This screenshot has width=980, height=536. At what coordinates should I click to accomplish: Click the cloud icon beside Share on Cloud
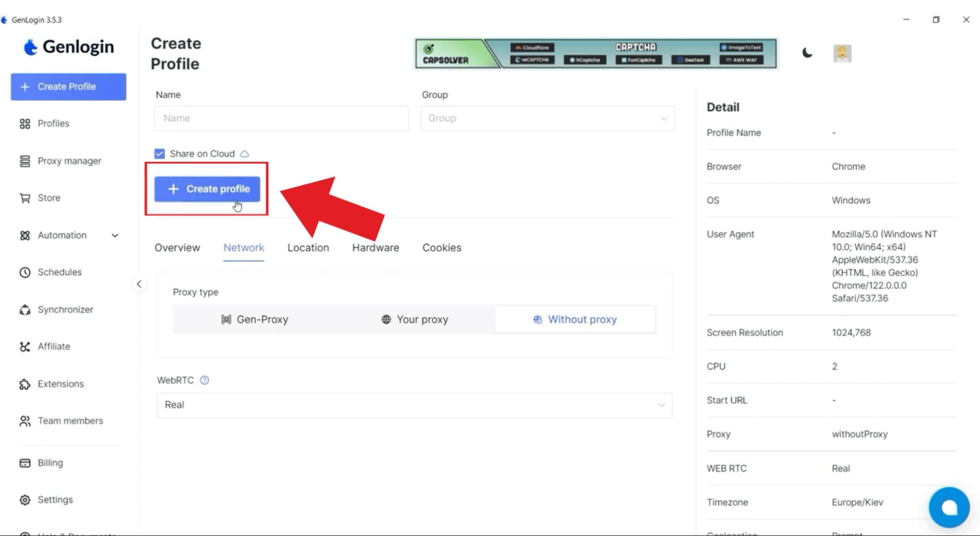pos(244,154)
